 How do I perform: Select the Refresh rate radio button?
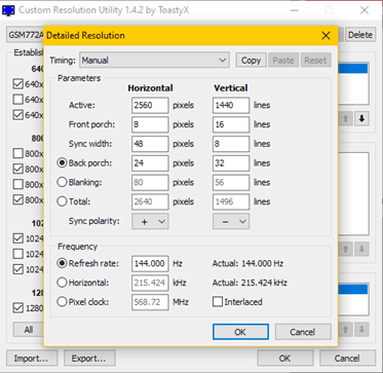click(x=62, y=263)
